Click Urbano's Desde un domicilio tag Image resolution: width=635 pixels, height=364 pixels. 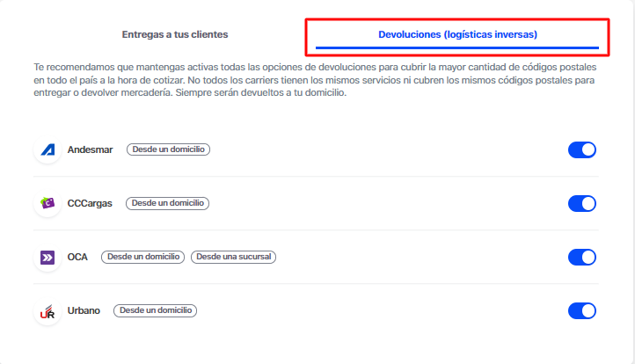[x=156, y=310]
